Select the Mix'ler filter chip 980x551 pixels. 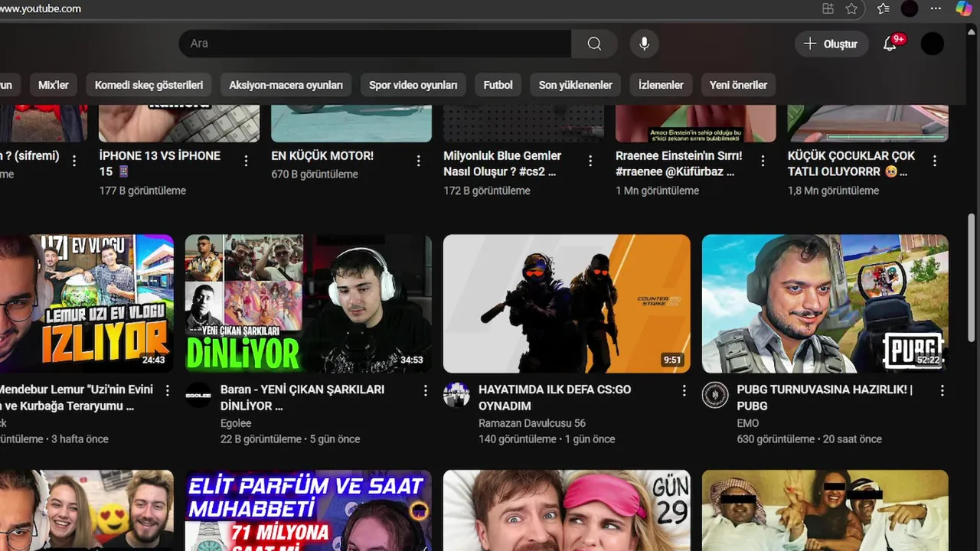(x=54, y=85)
